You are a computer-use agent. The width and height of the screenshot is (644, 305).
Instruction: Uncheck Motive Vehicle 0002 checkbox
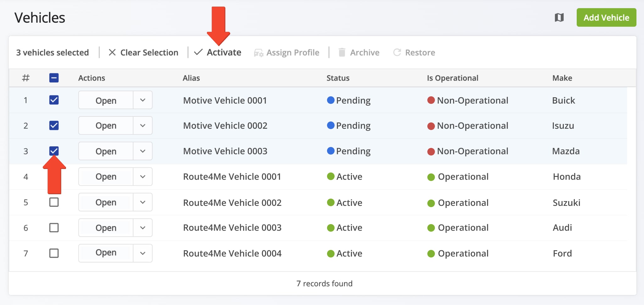54,125
